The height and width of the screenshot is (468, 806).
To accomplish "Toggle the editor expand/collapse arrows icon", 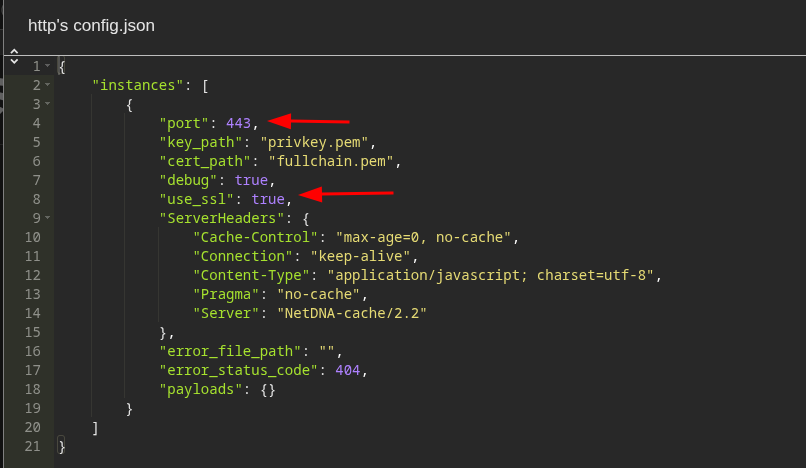I will [14, 57].
